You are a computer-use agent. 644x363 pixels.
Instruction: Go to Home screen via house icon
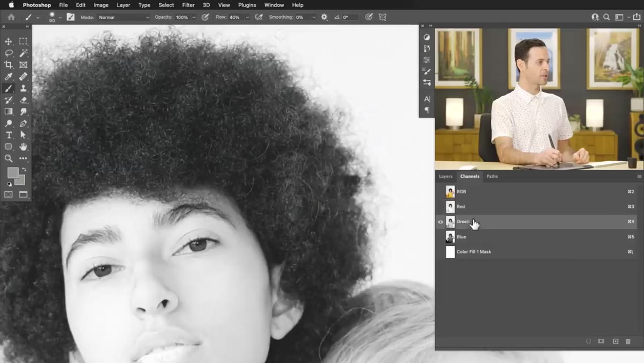tap(11, 17)
